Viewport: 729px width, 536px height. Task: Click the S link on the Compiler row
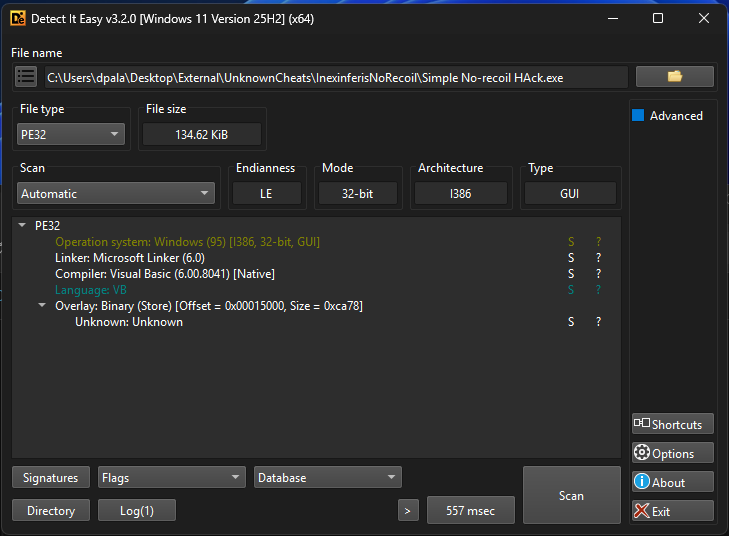[571, 274]
